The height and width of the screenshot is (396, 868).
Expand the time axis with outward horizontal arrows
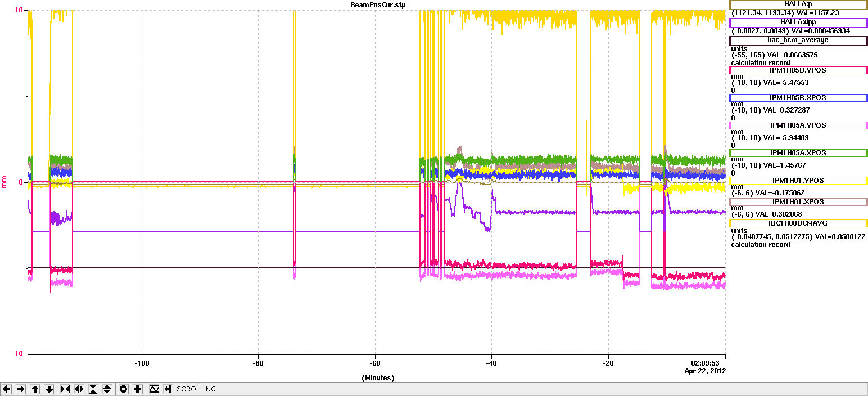[x=79, y=389]
